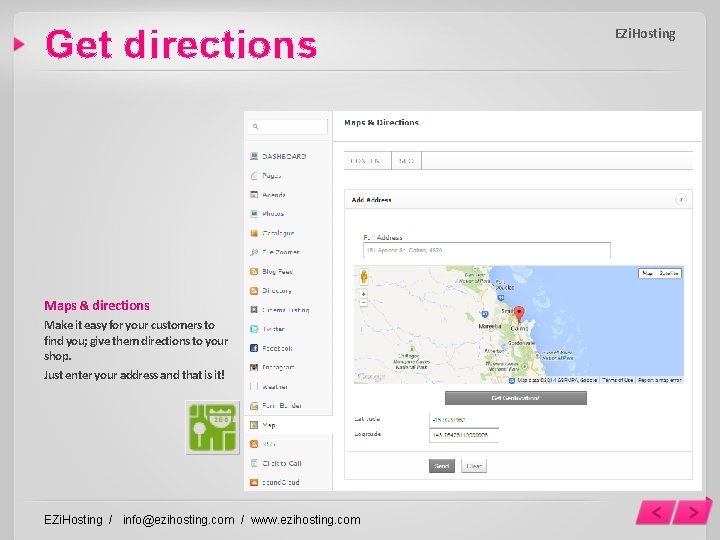Open the Agenda calendar icon
Image resolution: width=720 pixels, height=540 pixels.
pyautogui.click(x=254, y=195)
